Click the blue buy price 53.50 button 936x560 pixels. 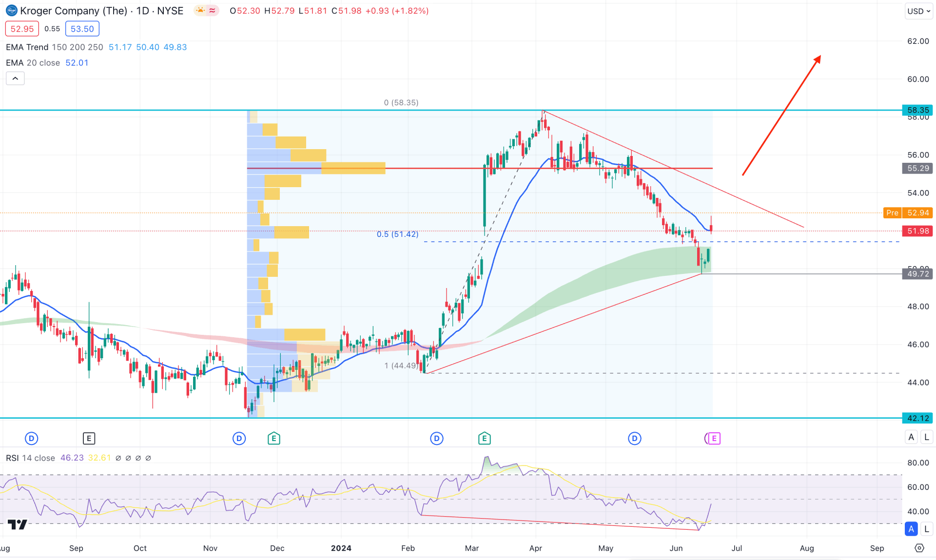click(82, 29)
